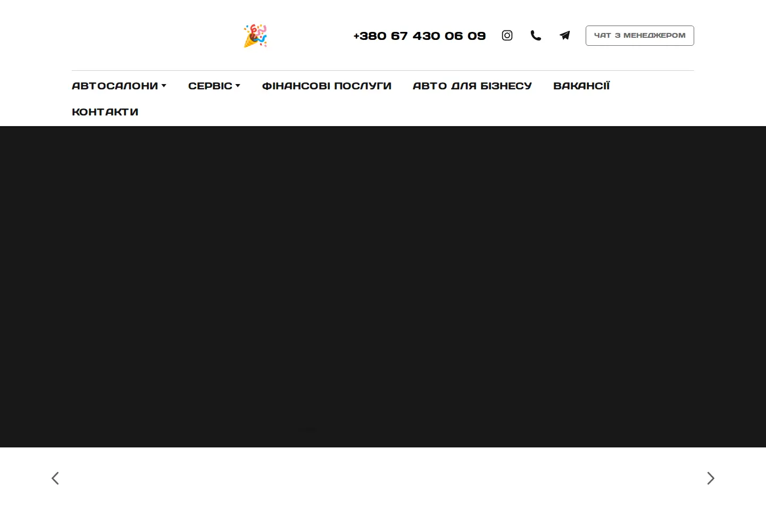Click the Чат з менеджером button
Screen dimensions: 766x532
[x=640, y=36]
